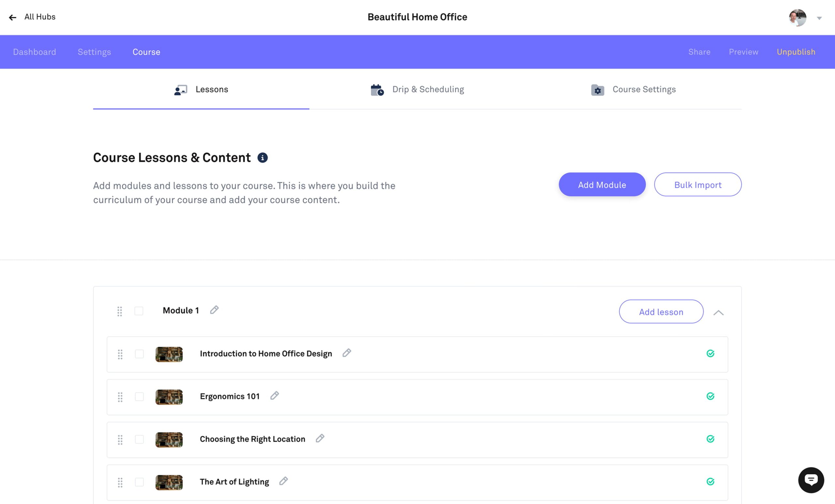Image resolution: width=835 pixels, height=504 pixels.
Task: Open the Settings navigation tab
Action: (94, 52)
